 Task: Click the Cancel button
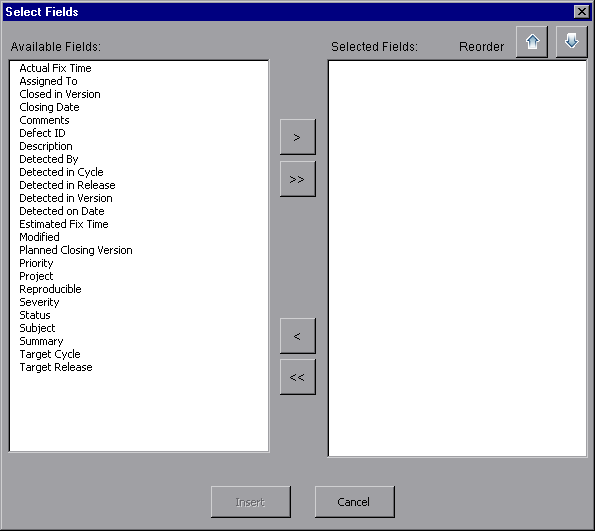click(x=354, y=502)
